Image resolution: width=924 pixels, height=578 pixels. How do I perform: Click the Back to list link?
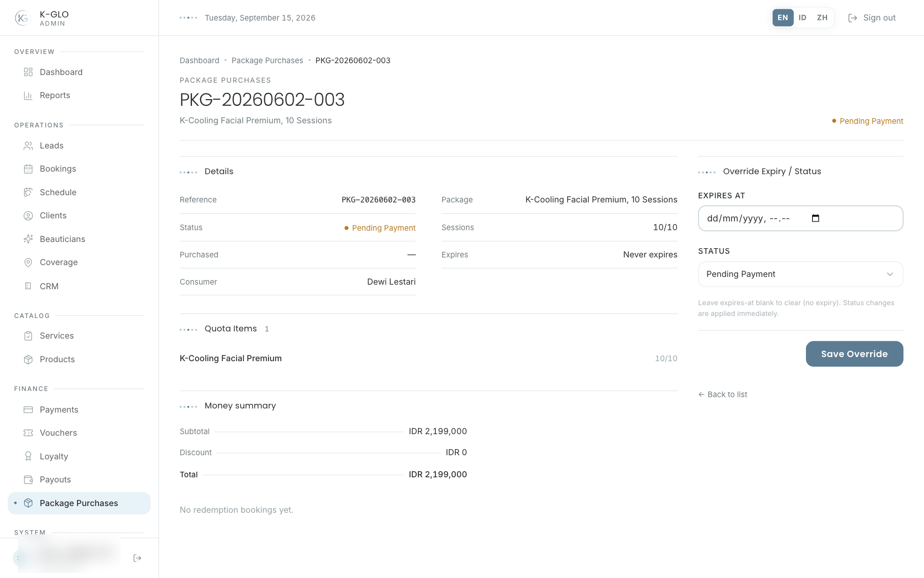point(723,395)
